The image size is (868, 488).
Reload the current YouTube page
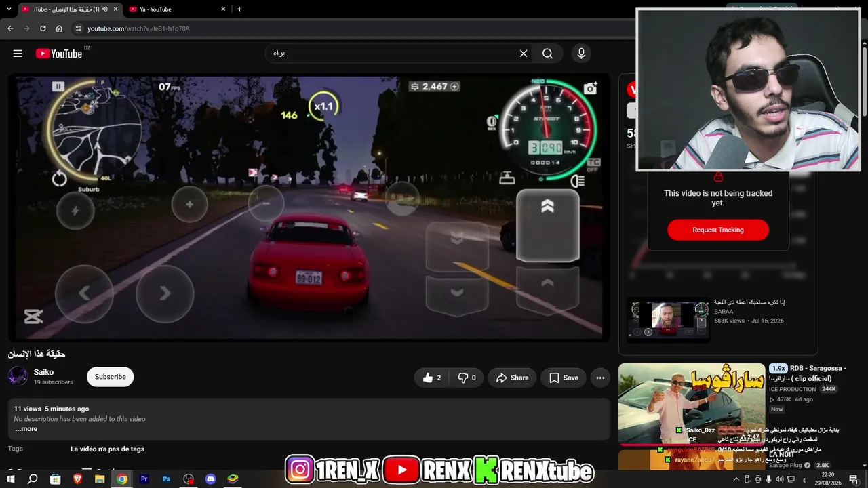tap(43, 28)
